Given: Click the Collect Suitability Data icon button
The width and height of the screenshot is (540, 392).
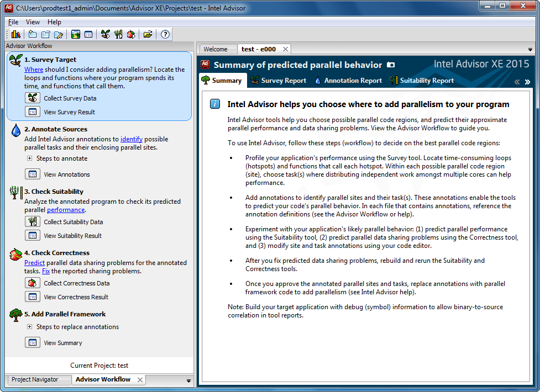Looking at the screenshot, I should click(33, 221).
